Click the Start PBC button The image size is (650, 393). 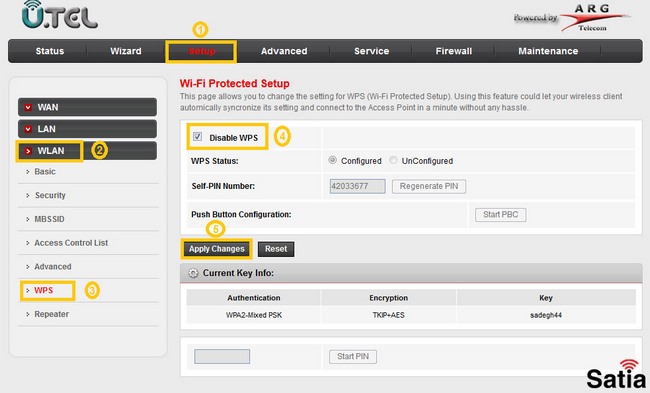(x=500, y=215)
